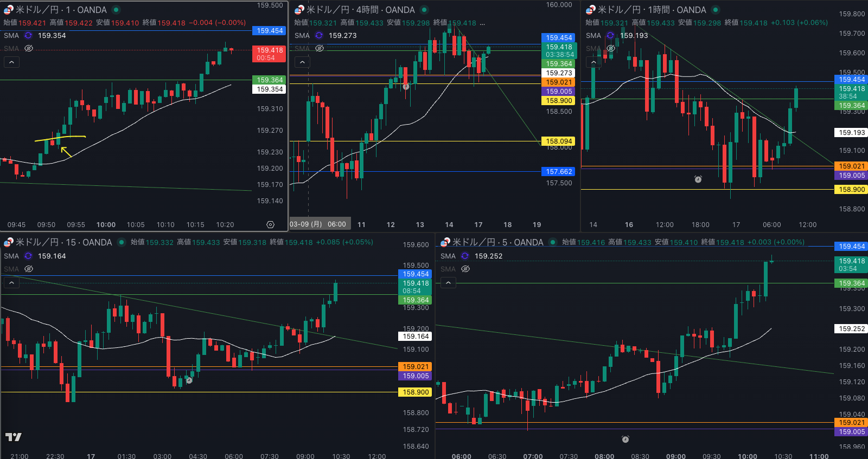868x459 pixels.
Task: Toggle hidden SMA visibility in 15-minute chart
Action: pyautogui.click(x=29, y=269)
